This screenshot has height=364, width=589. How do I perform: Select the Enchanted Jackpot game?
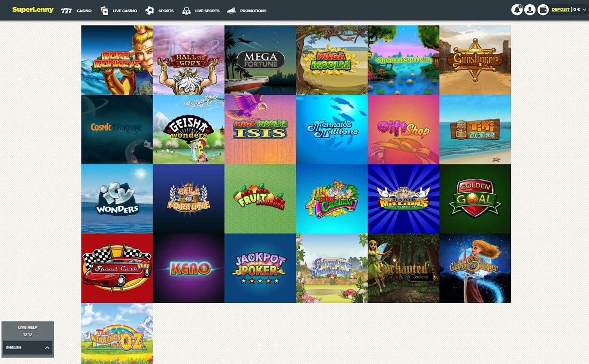(x=403, y=268)
